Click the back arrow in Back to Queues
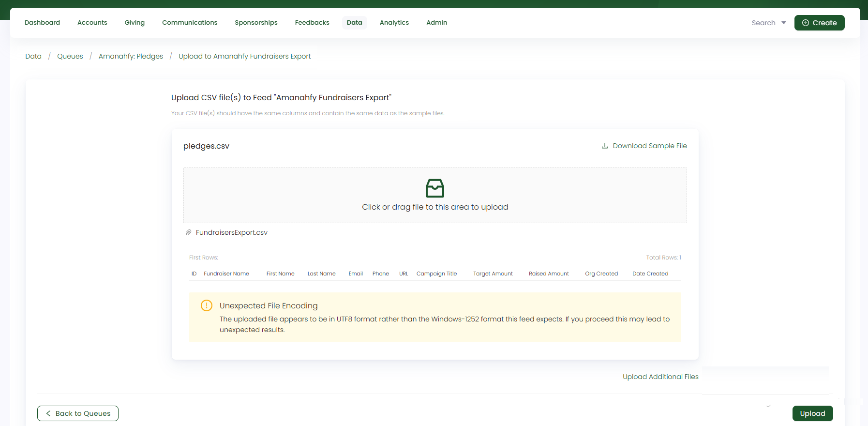This screenshot has width=868, height=426. tap(48, 413)
